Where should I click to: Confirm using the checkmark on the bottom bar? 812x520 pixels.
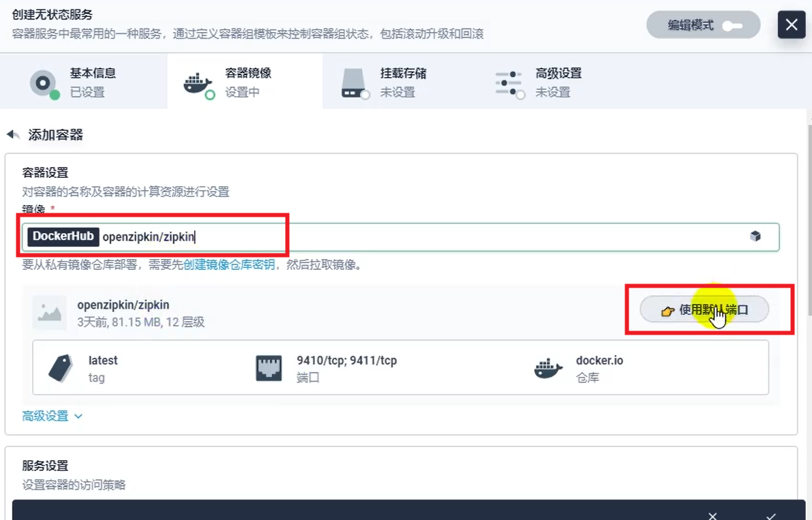(771, 515)
